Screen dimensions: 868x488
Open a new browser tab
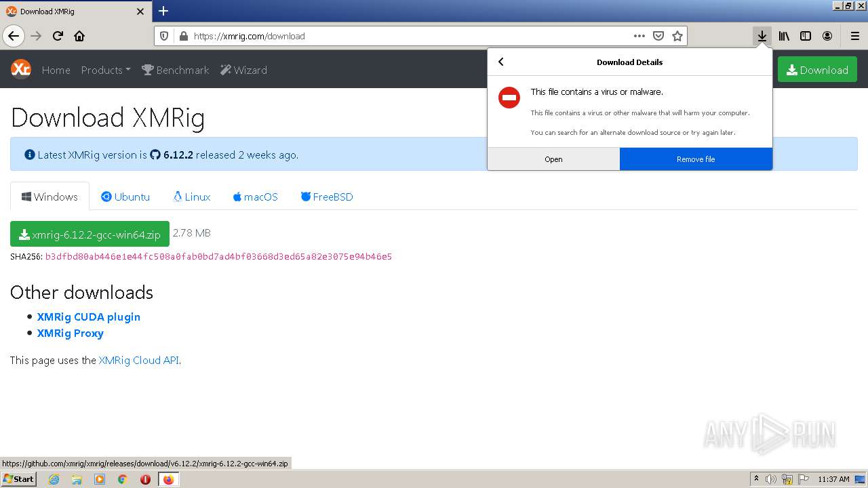[x=163, y=11]
